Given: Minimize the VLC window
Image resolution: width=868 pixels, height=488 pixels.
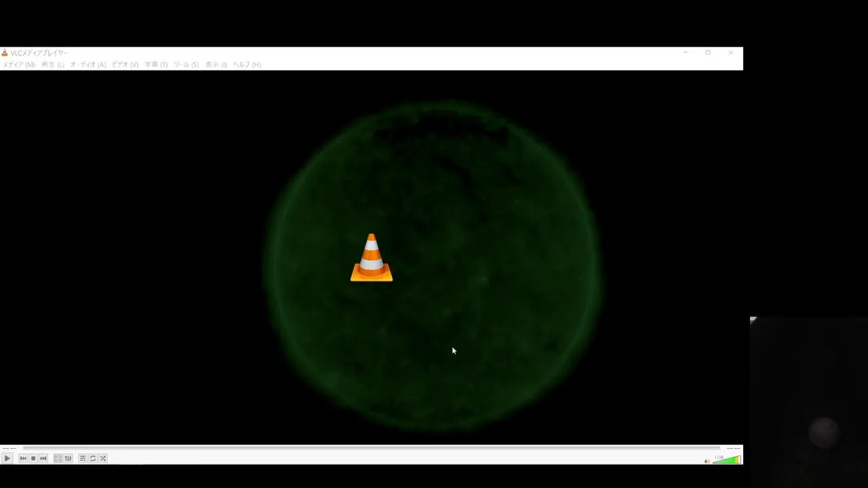Looking at the screenshot, I should [x=685, y=53].
